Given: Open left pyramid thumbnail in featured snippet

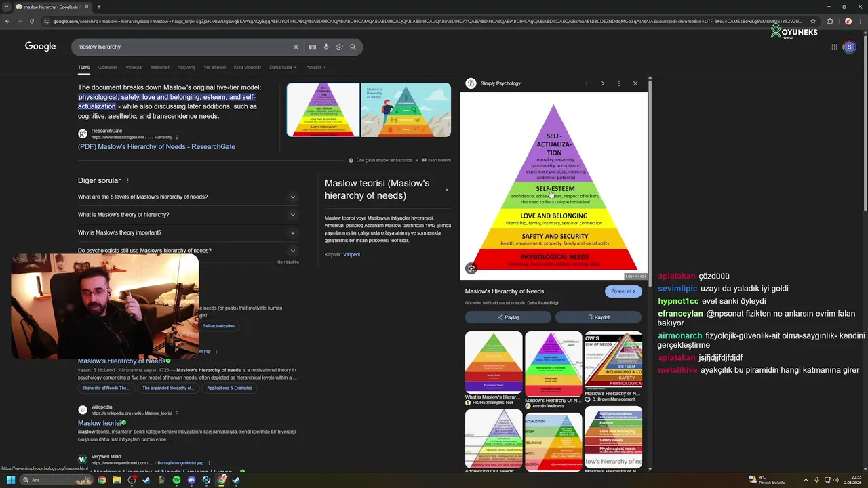Looking at the screenshot, I should pyautogui.click(x=323, y=110).
